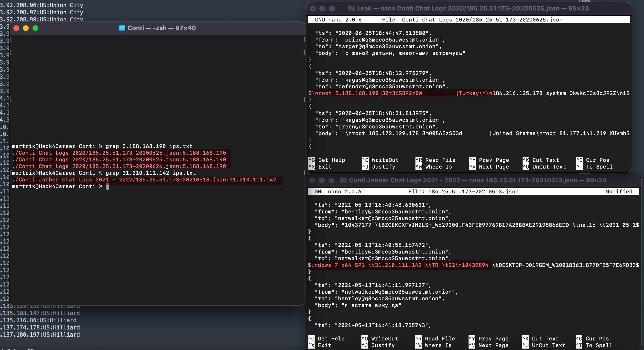The image size is (644, 350).
Task: Click the 20200626.json grep result line
Action: (x=119, y=166)
